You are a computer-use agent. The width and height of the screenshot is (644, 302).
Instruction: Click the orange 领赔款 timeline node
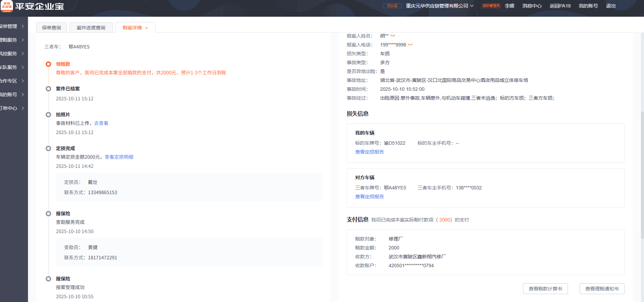[x=48, y=64]
